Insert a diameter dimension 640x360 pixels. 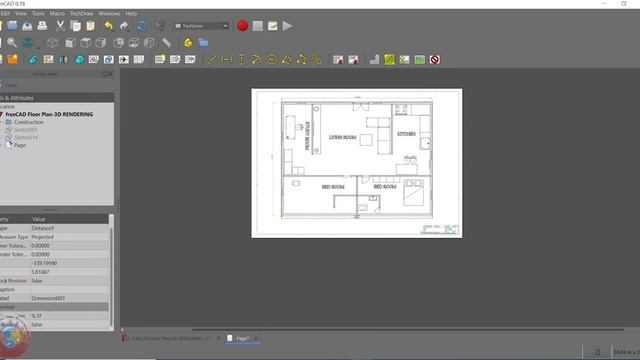tap(271, 60)
